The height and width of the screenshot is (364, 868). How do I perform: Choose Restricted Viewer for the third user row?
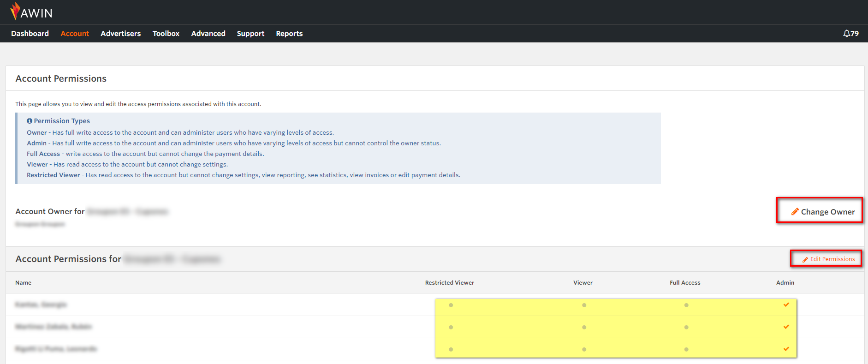tap(451, 349)
